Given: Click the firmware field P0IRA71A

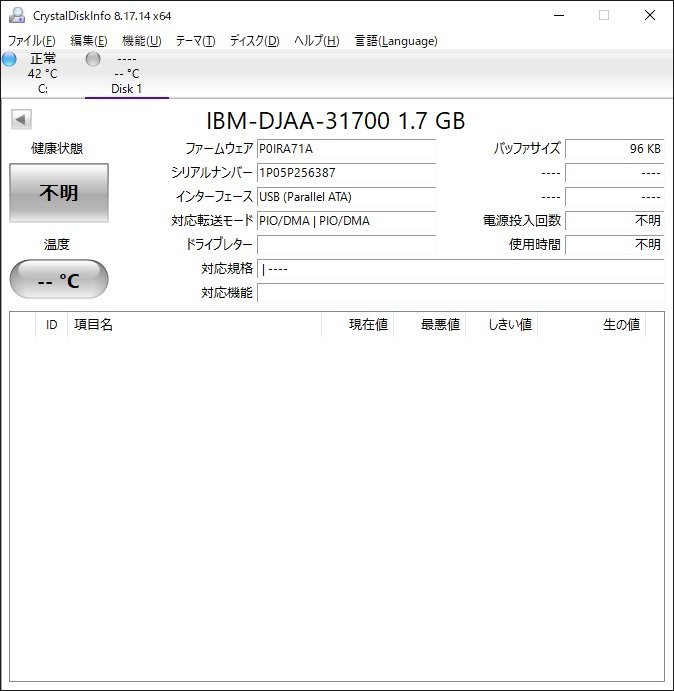Looking at the screenshot, I should click(346, 149).
